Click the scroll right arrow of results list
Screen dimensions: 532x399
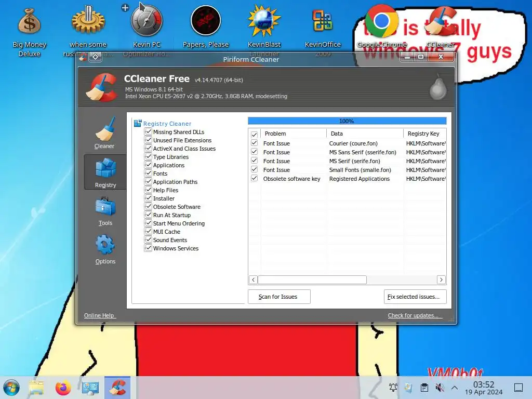[441, 280]
